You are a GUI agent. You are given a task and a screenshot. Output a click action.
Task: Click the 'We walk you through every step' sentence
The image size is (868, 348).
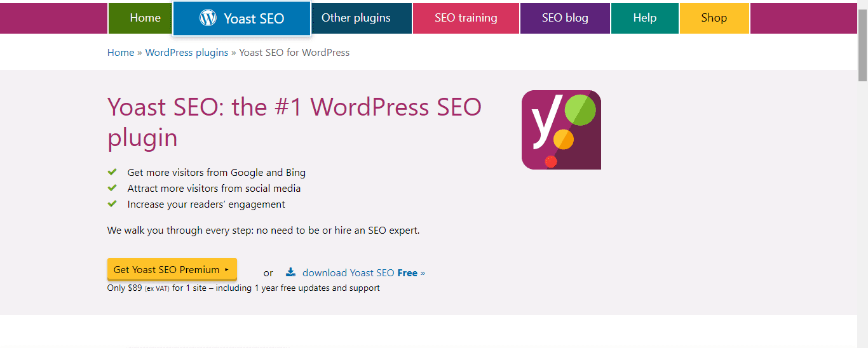(264, 231)
